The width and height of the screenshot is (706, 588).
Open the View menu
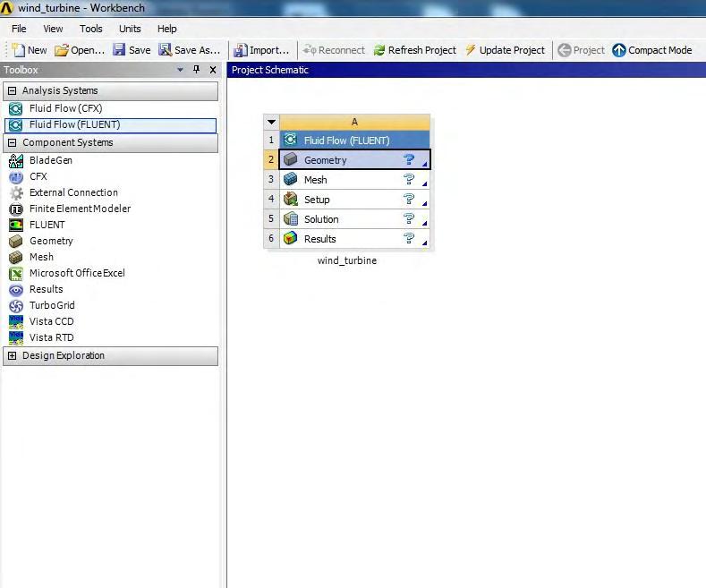(x=53, y=29)
